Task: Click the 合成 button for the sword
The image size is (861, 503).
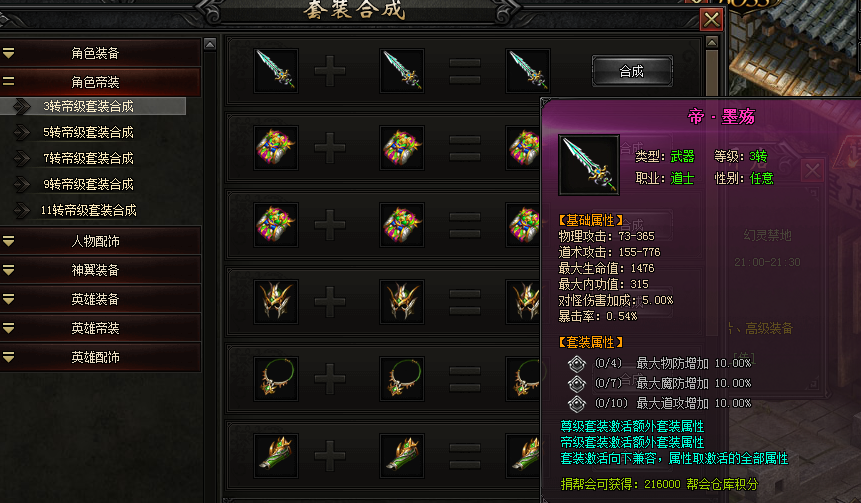Action: [632, 71]
